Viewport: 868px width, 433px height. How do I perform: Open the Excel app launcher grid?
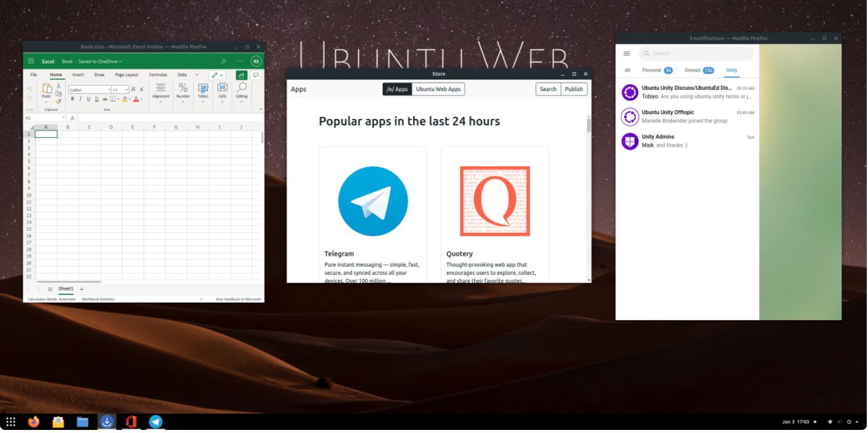click(x=31, y=61)
